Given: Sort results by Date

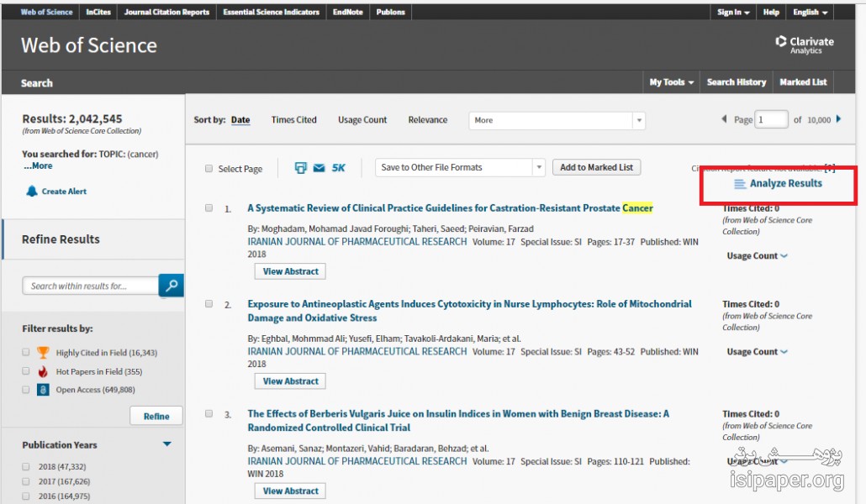Looking at the screenshot, I should (240, 120).
